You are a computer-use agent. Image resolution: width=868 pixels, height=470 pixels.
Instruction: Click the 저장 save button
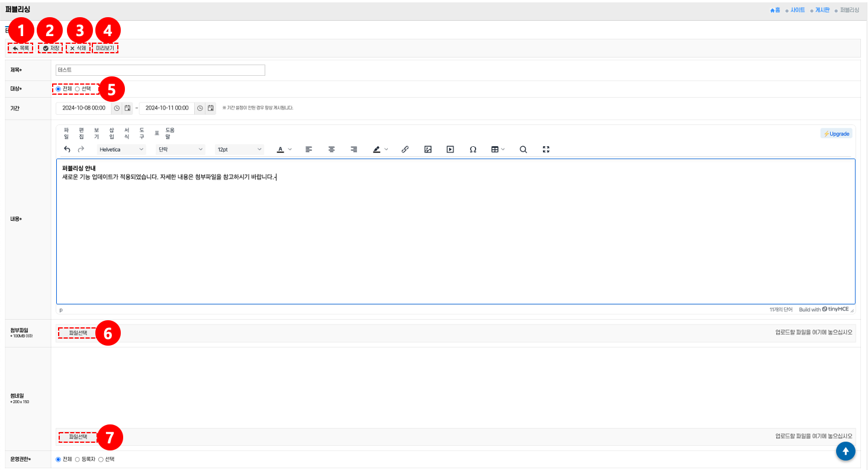[x=50, y=48]
